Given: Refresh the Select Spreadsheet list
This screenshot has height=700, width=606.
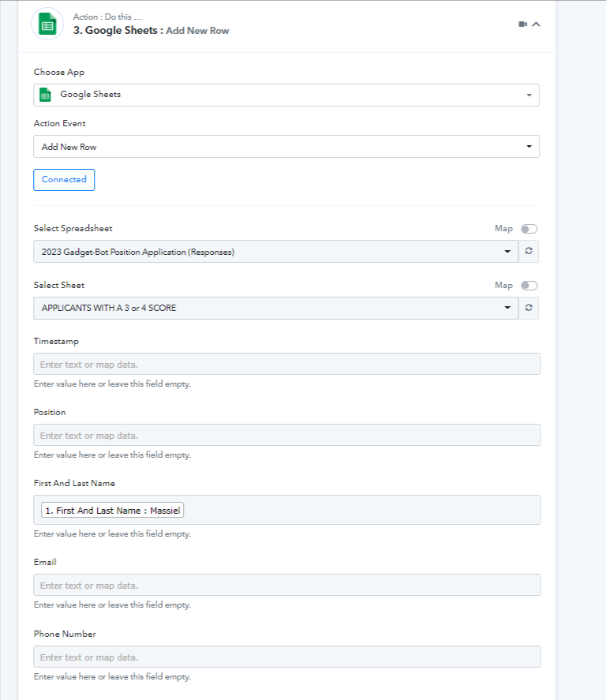Looking at the screenshot, I should [x=529, y=251].
